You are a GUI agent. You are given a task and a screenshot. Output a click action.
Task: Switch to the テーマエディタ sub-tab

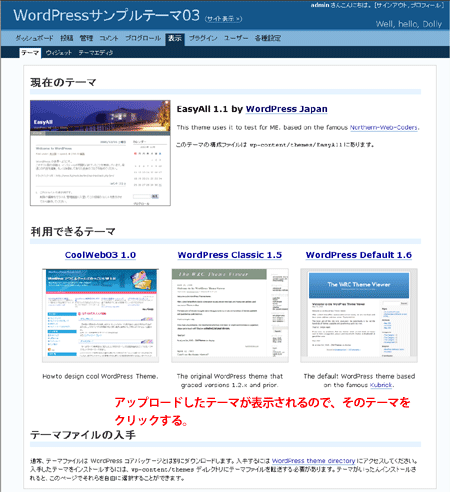pos(96,53)
